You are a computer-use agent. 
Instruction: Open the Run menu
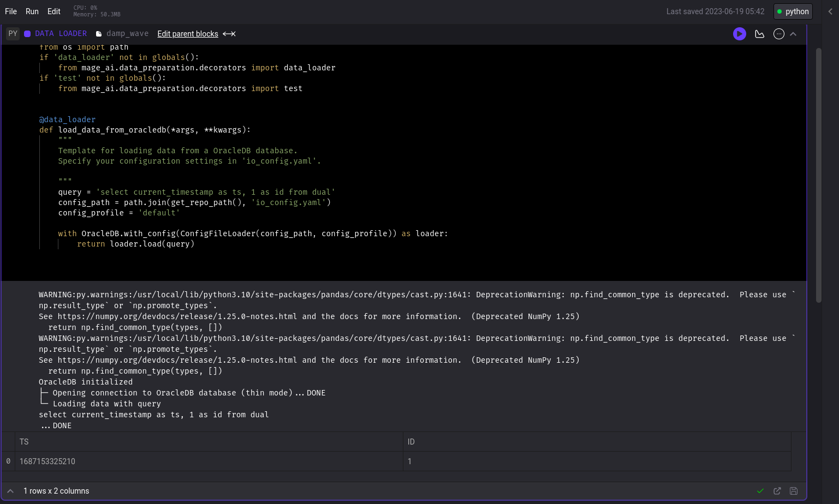coord(32,11)
